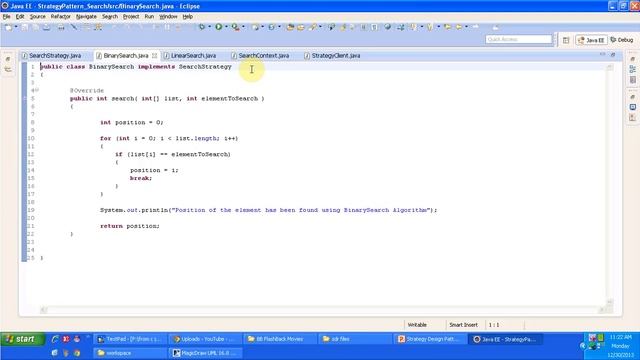
Task: Click the Debug bug toolbar icon
Action: pyautogui.click(x=202, y=27)
